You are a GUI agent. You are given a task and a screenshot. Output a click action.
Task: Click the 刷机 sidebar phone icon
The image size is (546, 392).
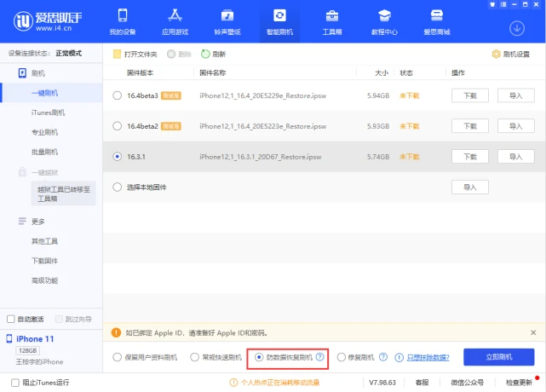pyautogui.click(x=22, y=73)
